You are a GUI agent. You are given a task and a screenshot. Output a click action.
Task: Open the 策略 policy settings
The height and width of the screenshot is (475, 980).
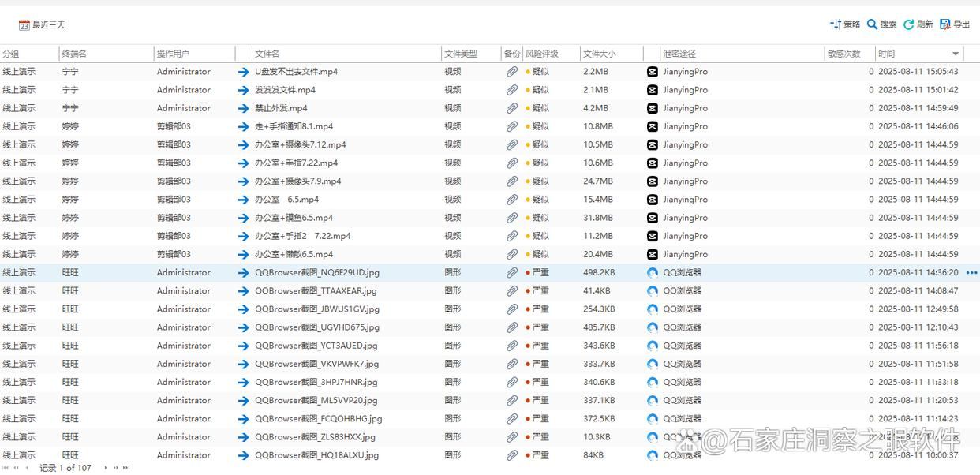(844, 24)
